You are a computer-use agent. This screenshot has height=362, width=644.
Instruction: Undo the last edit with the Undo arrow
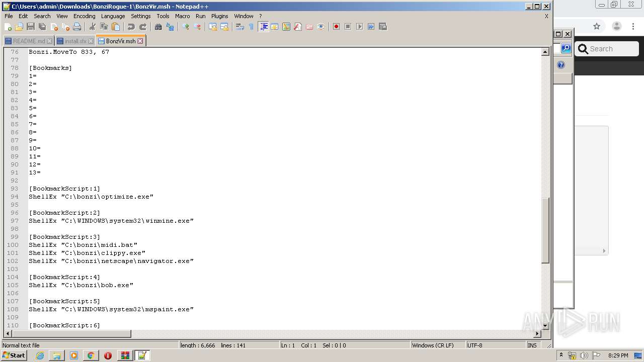pos(131,27)
